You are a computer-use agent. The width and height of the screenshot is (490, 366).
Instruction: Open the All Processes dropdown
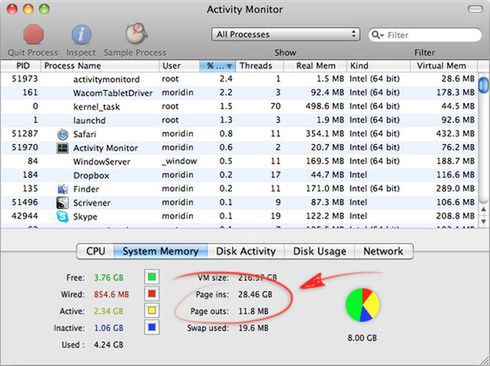[x=286, y=34]
